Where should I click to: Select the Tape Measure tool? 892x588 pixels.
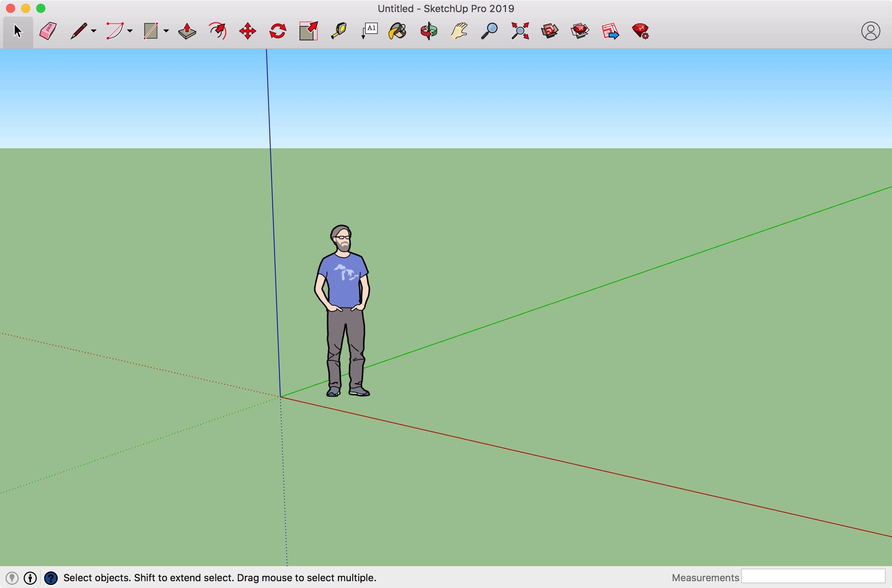click(x=339, y=31)
